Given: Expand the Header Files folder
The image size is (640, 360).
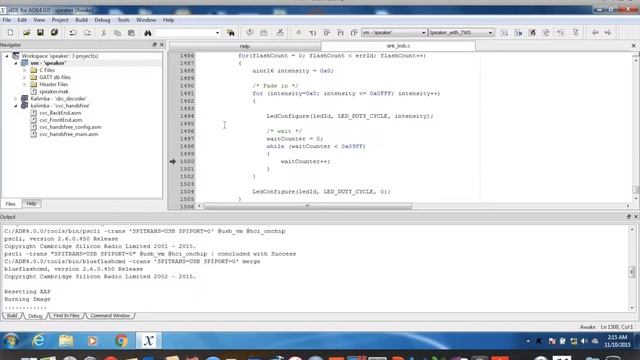Looking at the screenshot, I should click(x=24, y=84).
